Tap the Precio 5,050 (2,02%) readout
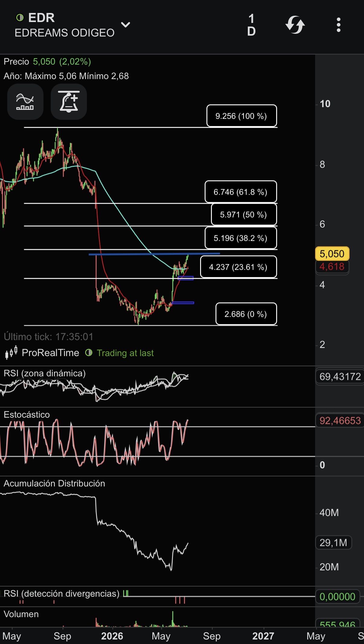The height and width of the screenshot is (644, 364). pos(47,62)
